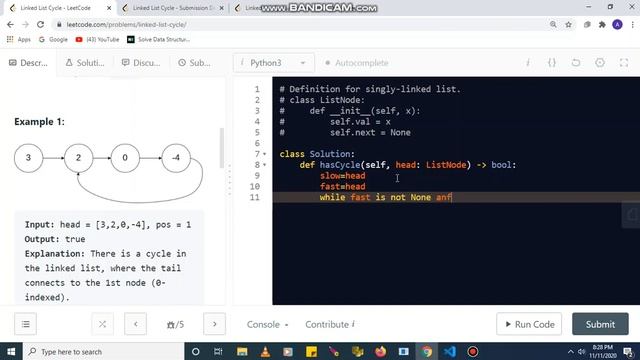Viewport: 640px width, 360px height.
Task: Open Visual Studio Code from taskbar
Action: [x=449, y=351]
